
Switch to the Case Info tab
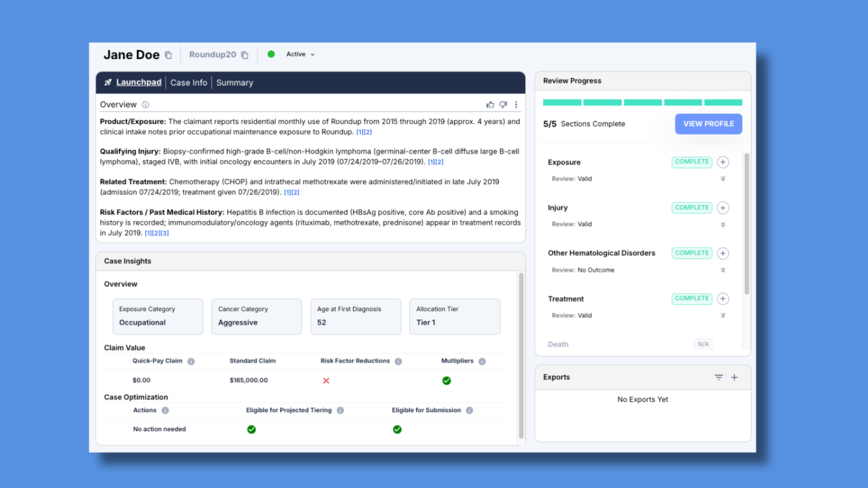pos(189,82)
